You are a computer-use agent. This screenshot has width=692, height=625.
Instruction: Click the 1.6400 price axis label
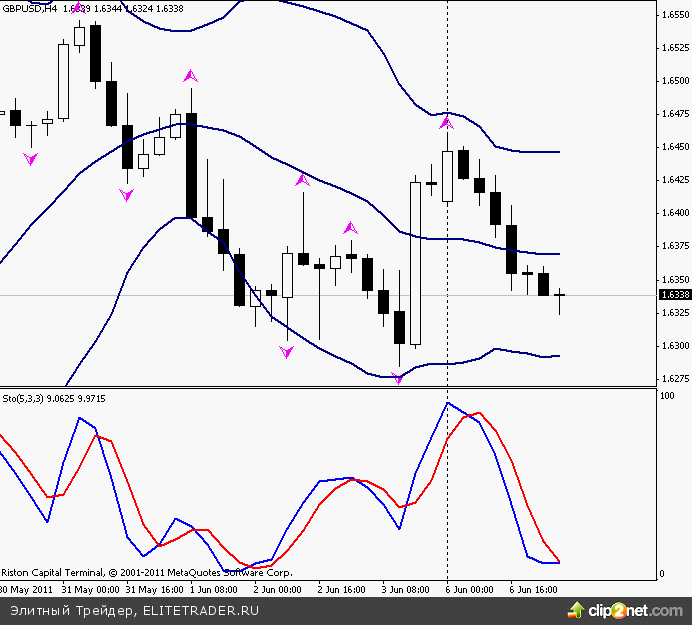675,213
